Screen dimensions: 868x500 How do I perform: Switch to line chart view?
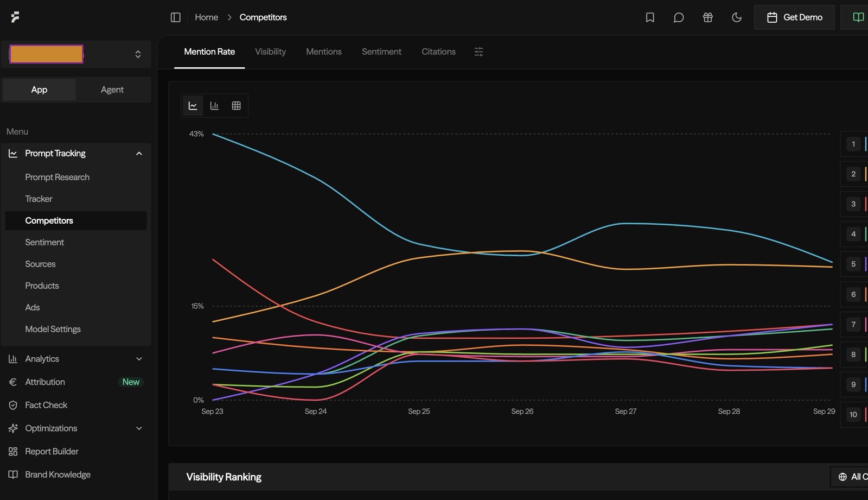(193, 106)
